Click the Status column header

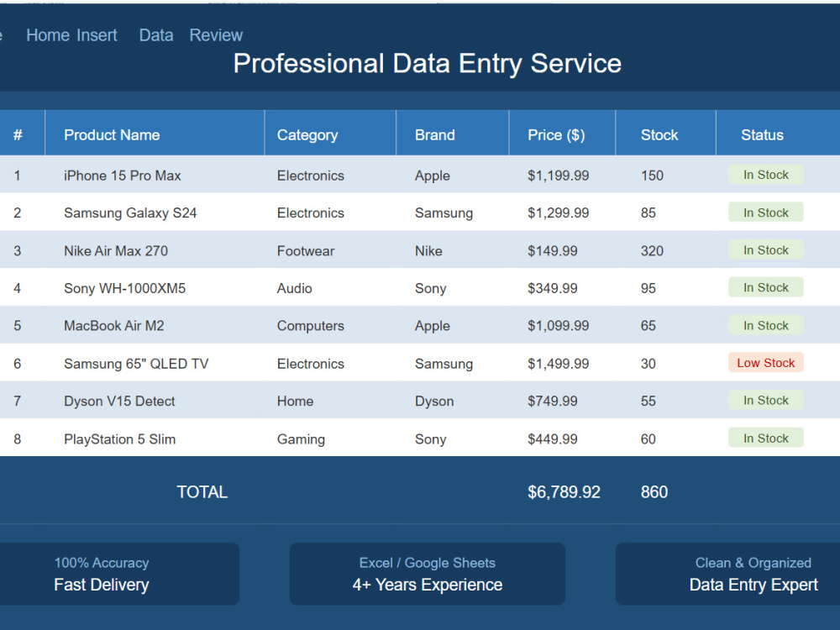click(x=779, y=134)
